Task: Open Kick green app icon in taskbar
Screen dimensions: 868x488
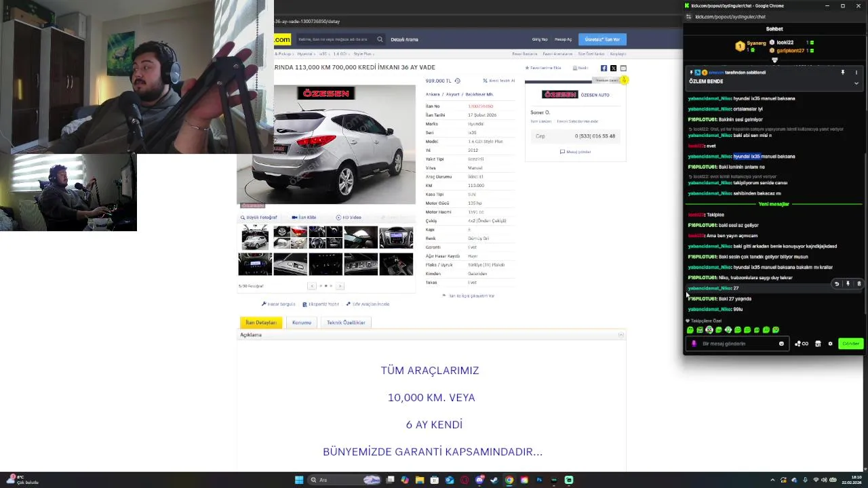Action: (x=569, y=480)
